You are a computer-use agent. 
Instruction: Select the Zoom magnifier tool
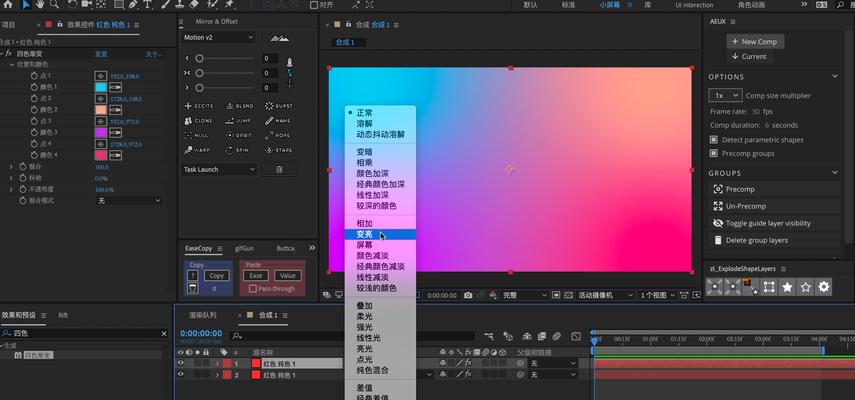(x=55, y=4)
